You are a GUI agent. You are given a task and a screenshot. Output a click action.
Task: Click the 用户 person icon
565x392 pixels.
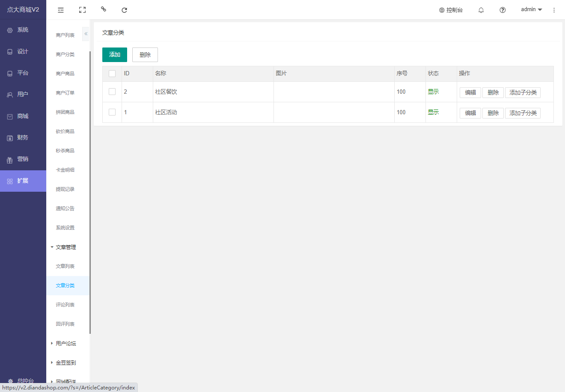click(10, 95)
